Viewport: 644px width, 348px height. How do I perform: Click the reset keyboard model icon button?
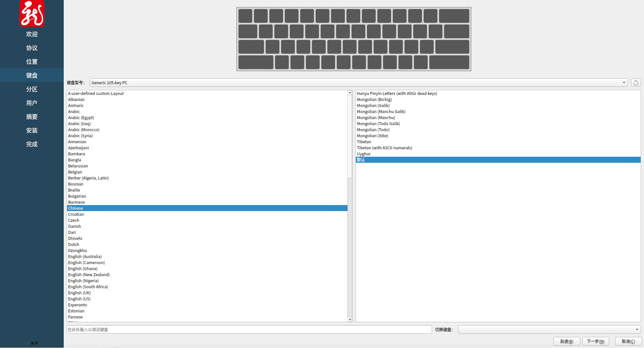click(x=636, y=83)
